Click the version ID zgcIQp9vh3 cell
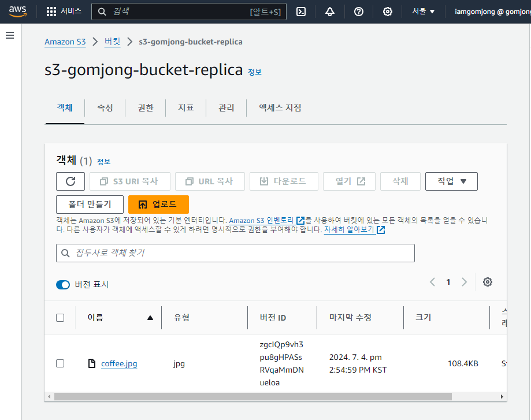This screenshot has width=531, height=420. pos(282,363)
